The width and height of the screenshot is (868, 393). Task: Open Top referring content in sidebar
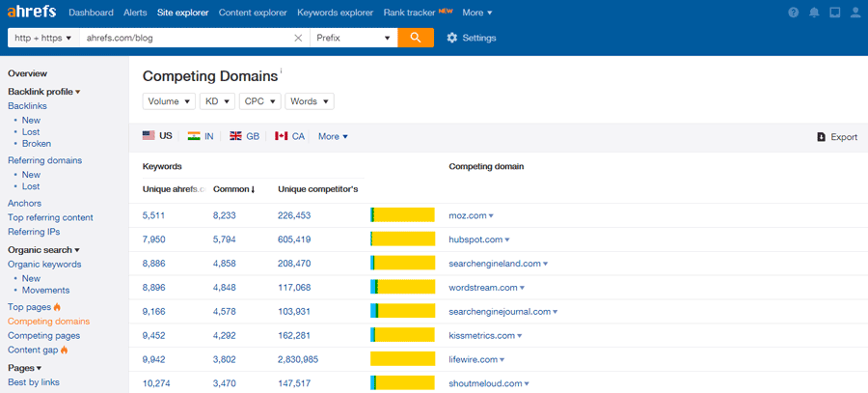(50, 218)
